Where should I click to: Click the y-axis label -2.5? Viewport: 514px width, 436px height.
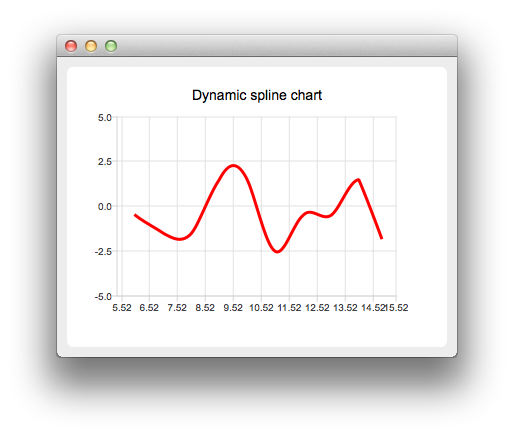[103, 252]
